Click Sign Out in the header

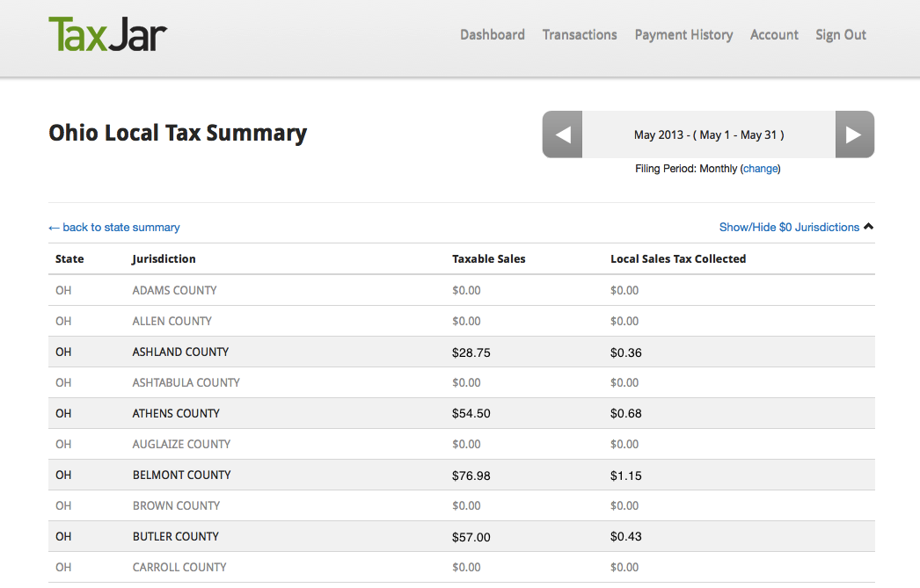[841, 35]
